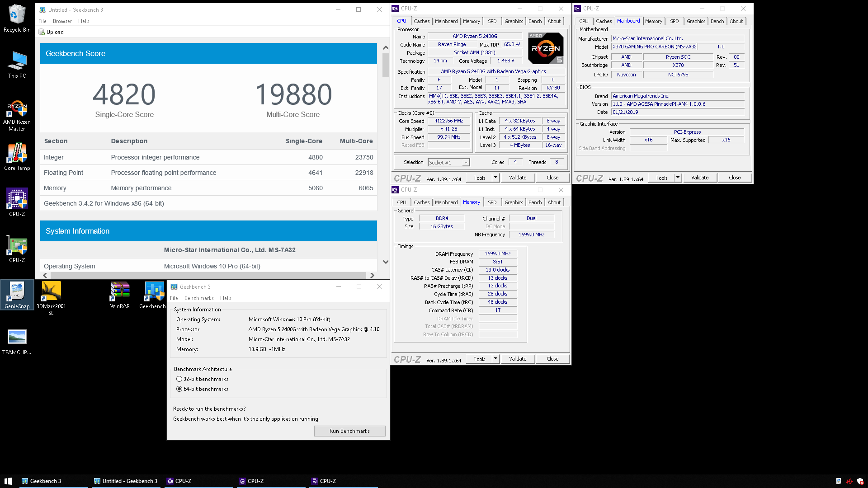This screenshot has height=488, width=868.
Task: Click the Ryzen 5 logo in CPU-Z
Action: 546,48
